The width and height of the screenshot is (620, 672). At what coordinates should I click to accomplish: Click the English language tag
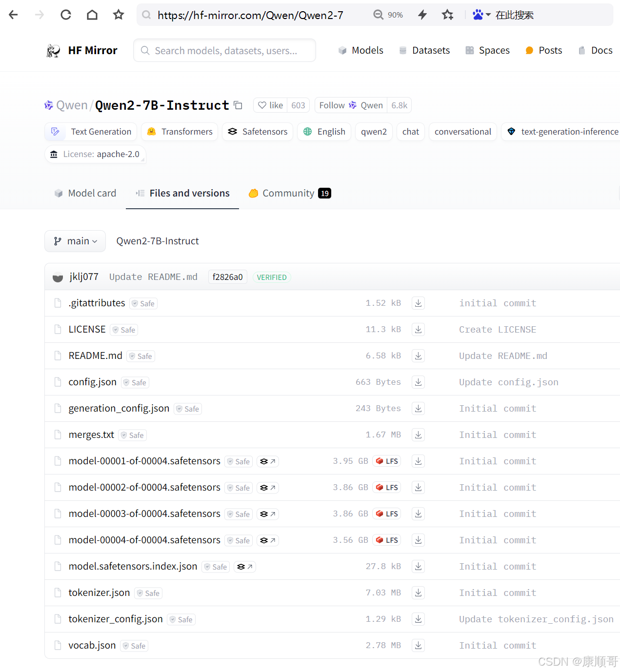coord(324,132)
